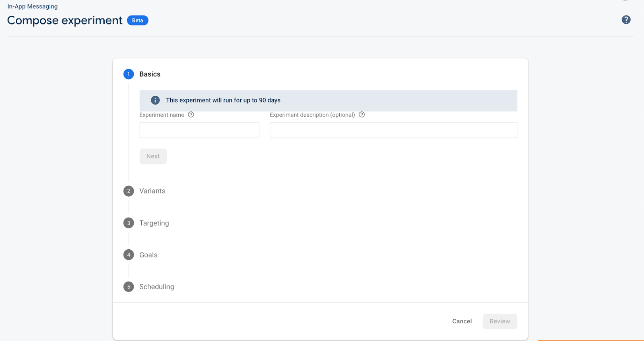This screenshot has height=341, width=644.
Task: Cancel the experiment composition
Action: pyautogui.click(x=462, y=321)
